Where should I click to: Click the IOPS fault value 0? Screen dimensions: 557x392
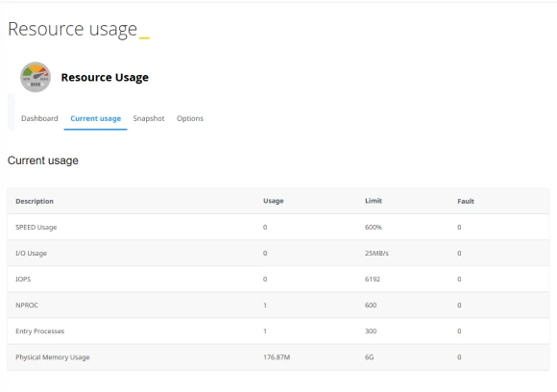tap(459, 279)
